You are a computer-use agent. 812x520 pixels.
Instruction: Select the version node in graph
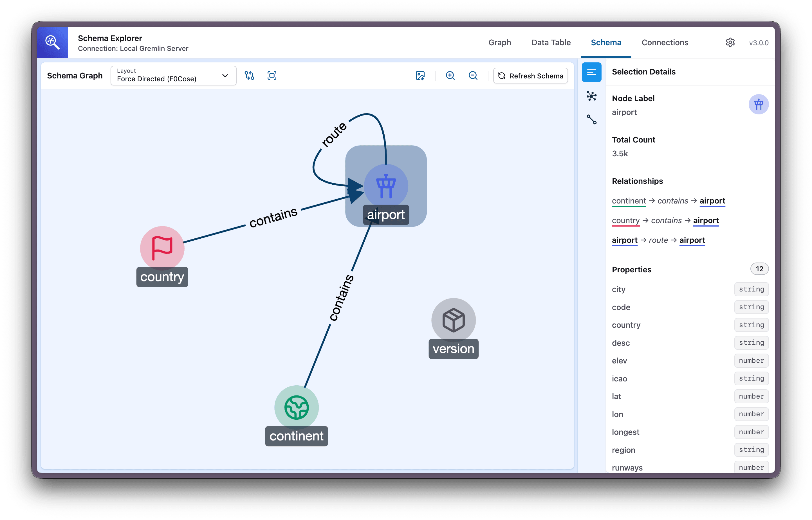454,320
